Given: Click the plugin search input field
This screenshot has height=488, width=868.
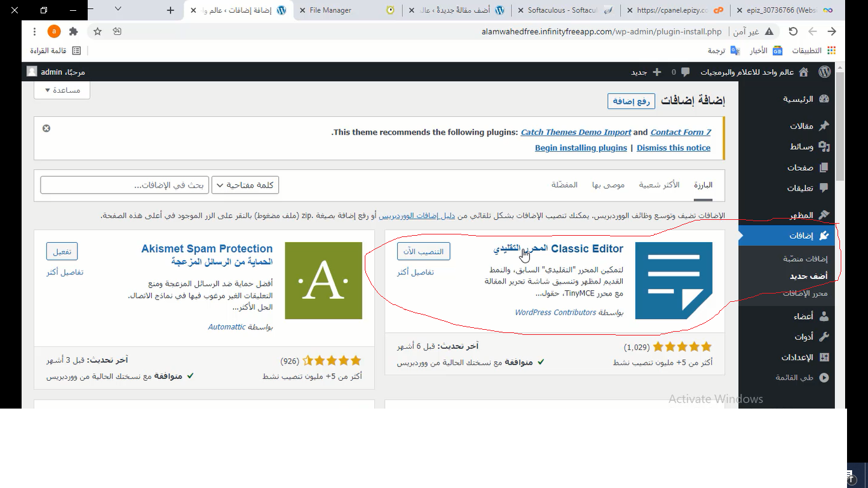Looking at the screenshot, I should click(x=125, y=185).
